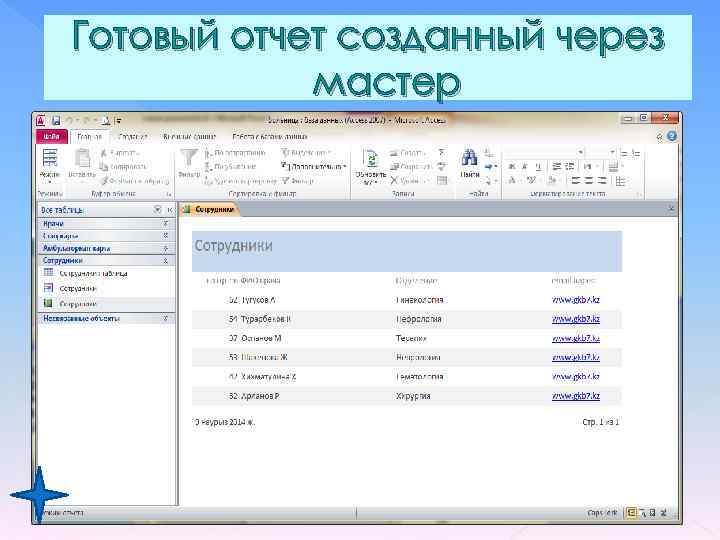Close the Сотрудники report document with X
The width and height of the screenshot is (720, 540).
click(671, 209)
